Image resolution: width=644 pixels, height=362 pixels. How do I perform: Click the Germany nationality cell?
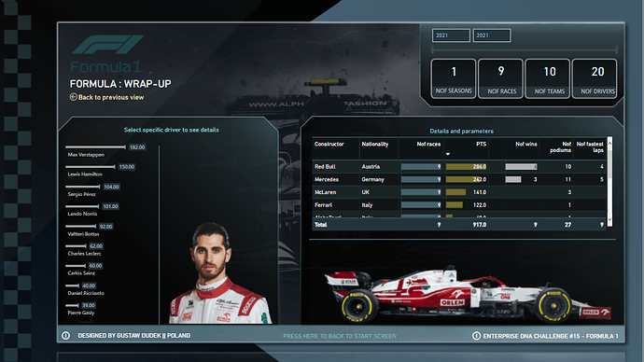point(373,179)
